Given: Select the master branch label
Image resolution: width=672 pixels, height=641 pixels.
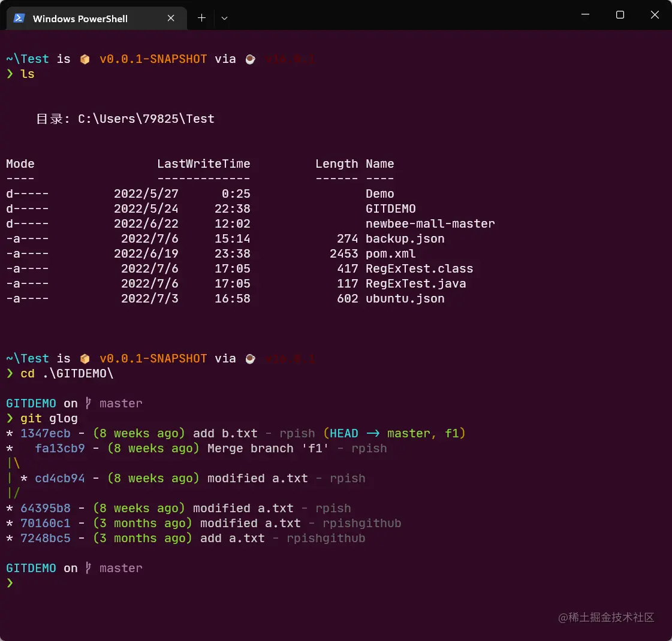Looking at the screenshot, I should 121,403.
